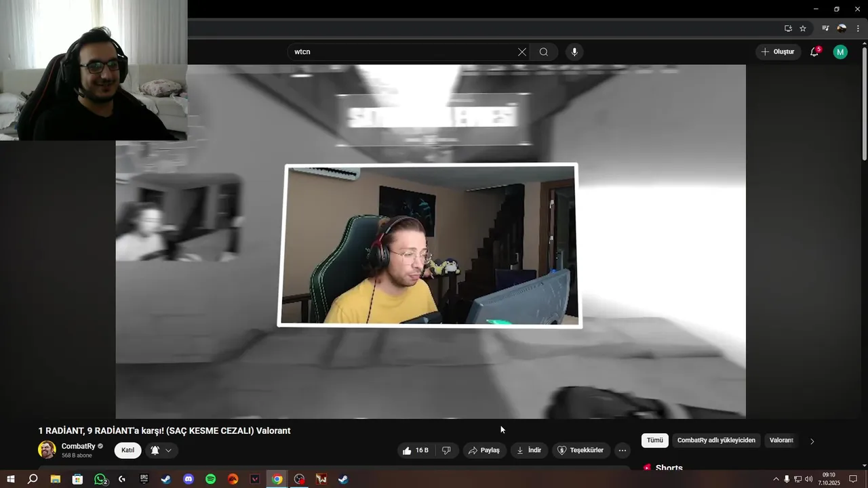Open Chrome profile picture

[x=842, y=28]
